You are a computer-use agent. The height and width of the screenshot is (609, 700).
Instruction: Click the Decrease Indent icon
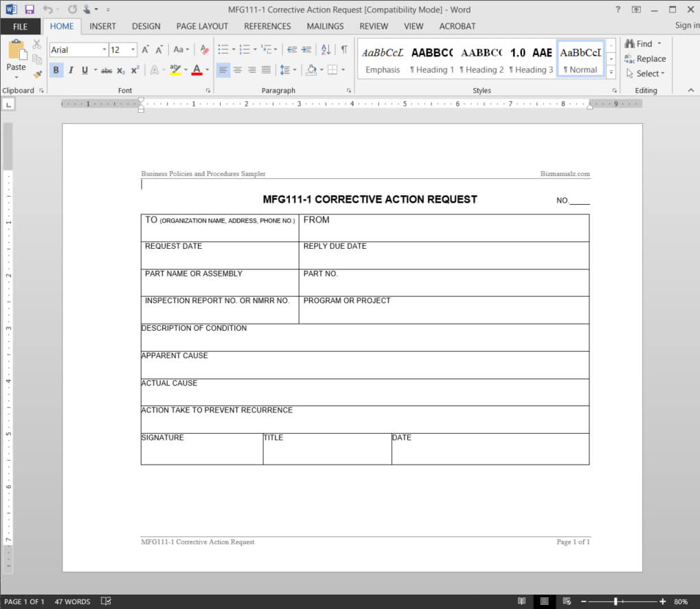(292, 49)
